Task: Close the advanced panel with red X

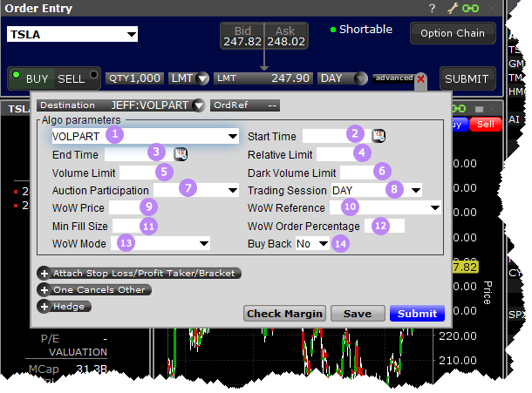Action: click(421, 78)
